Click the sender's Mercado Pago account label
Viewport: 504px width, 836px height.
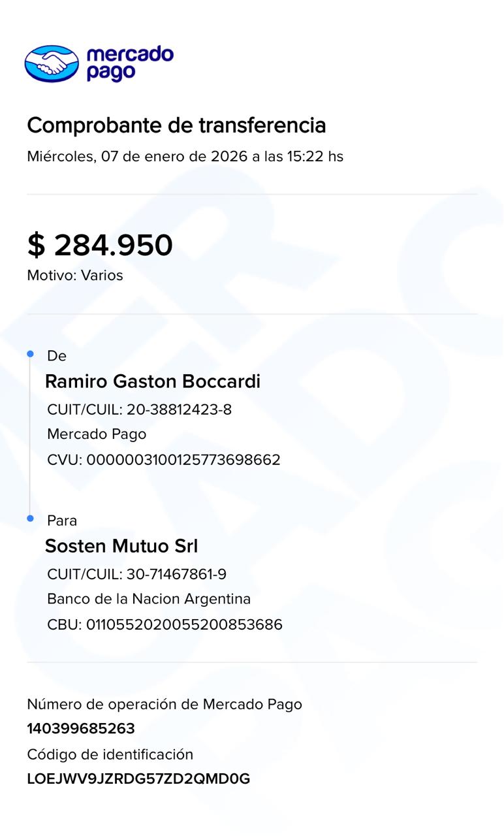(x=97, y=434)
